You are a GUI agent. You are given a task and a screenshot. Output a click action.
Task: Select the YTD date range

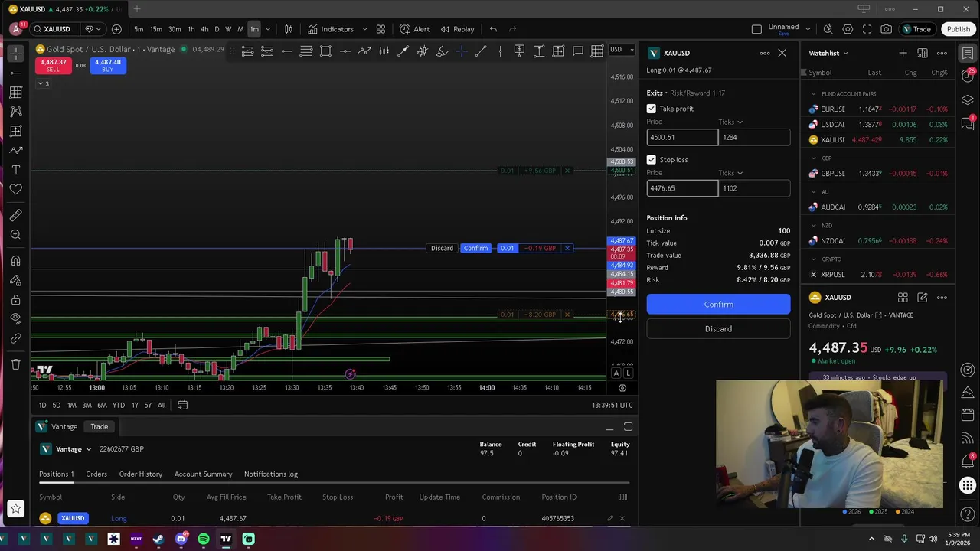coord(119,405)
